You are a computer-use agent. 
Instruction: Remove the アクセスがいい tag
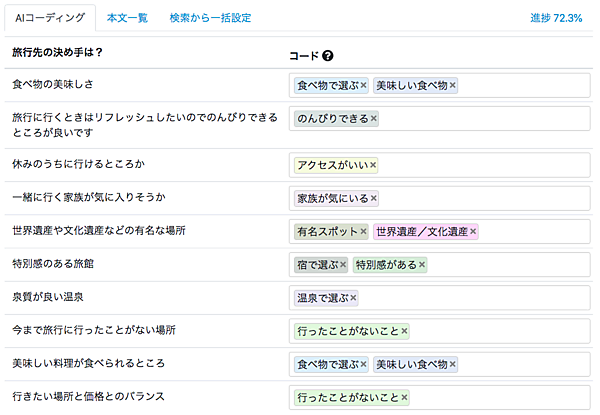pos(372,165)
